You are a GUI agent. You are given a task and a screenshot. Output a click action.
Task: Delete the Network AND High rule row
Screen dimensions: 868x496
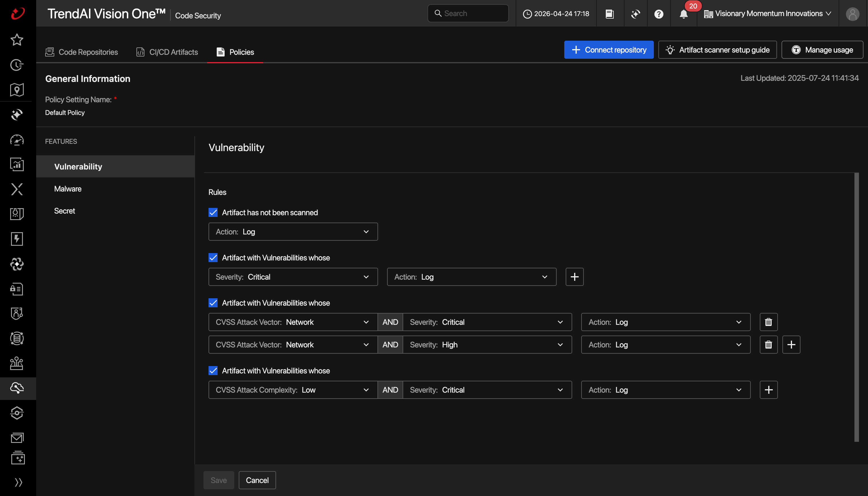pos(768,344)
